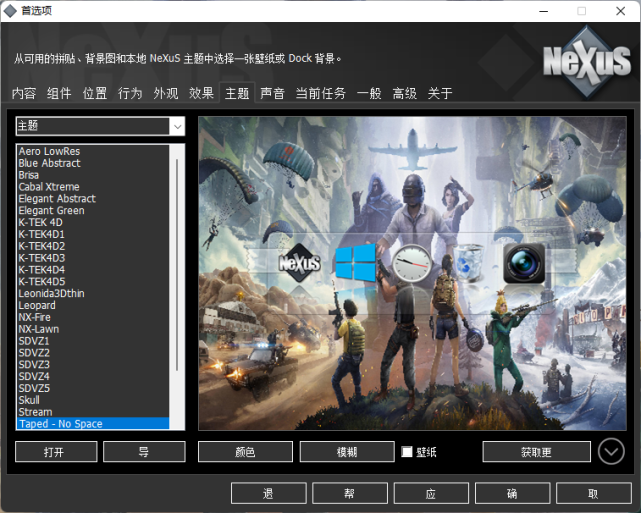Select Elegant Abstract theme
Screen dimensions: 641x513
click(x=92, y=199)
